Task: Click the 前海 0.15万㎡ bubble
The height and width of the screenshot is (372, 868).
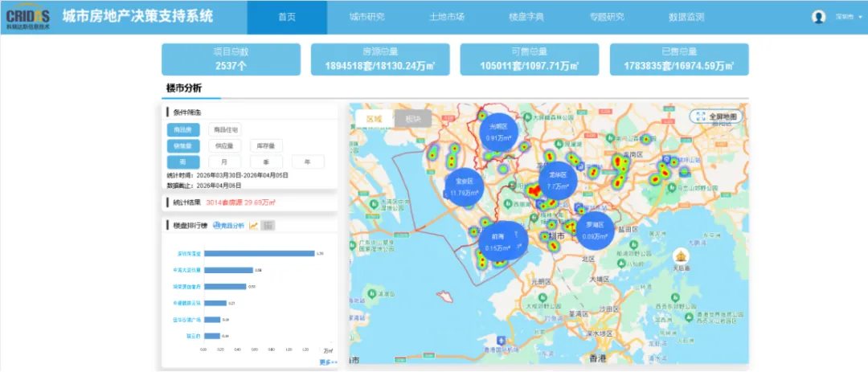Action: (x=497, y=242)
